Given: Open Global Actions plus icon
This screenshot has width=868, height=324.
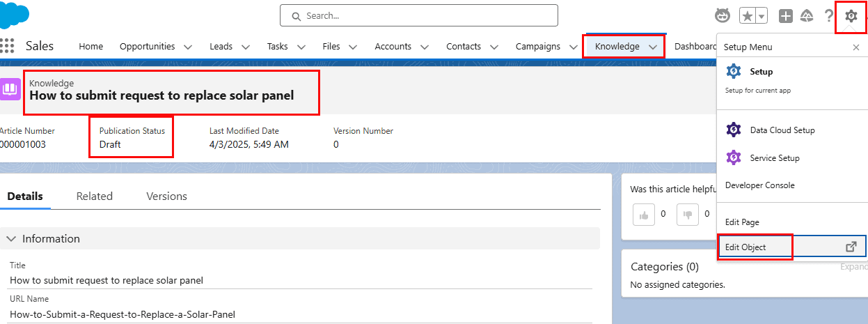Looking at the screenshot, I should click(x=786, y=16).
